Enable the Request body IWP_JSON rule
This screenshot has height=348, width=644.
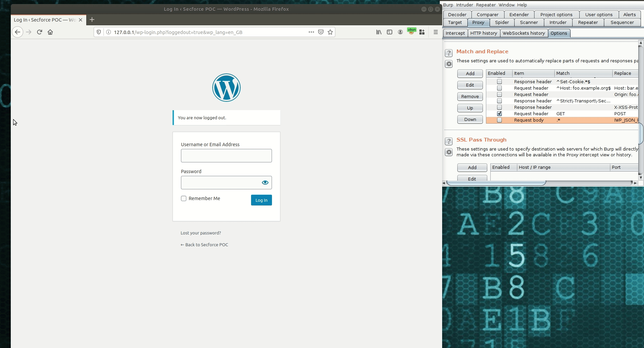499,120
